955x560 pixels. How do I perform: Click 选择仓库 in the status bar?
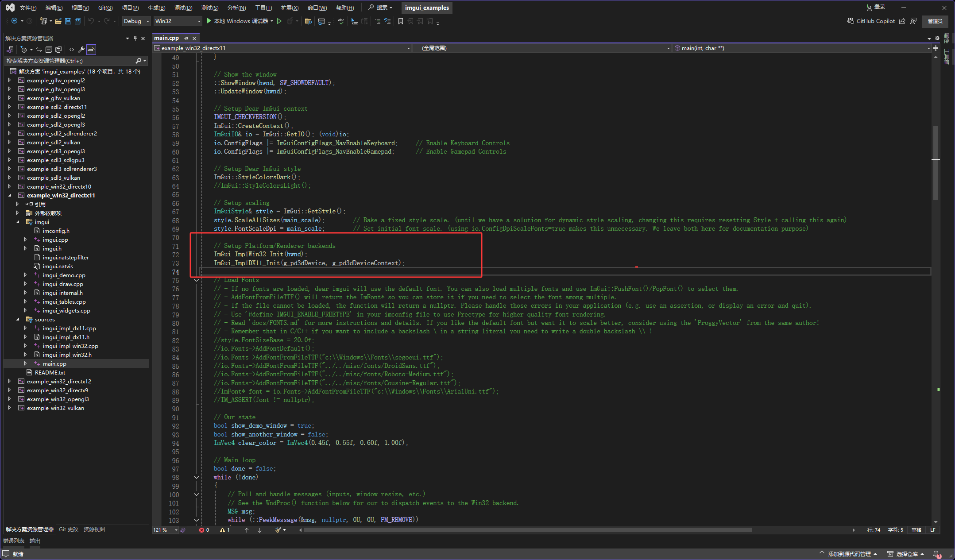[906, 554]
